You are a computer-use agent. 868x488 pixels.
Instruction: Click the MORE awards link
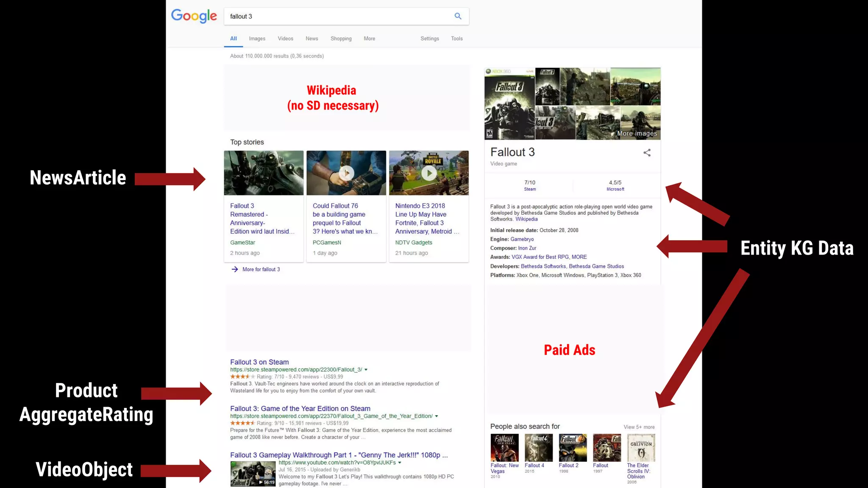[579, 257]
